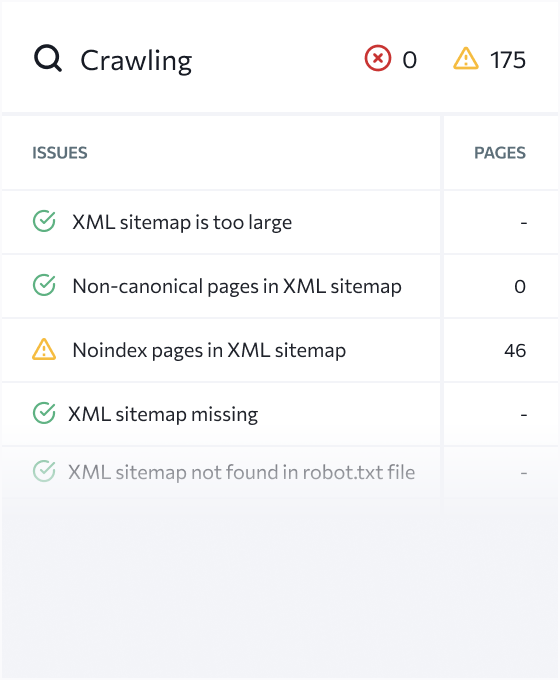Open XML sitemap not found in robot.txt issue

click(x=242, y=472)
